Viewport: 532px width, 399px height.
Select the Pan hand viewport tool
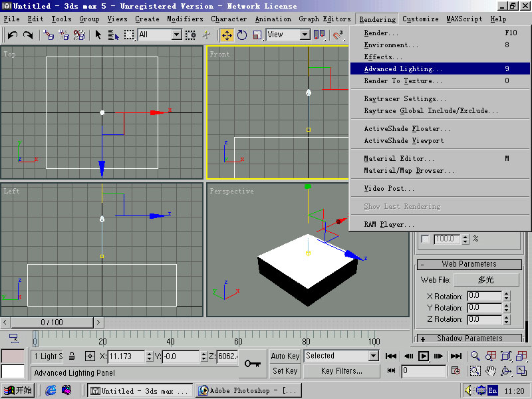click(x=491, y=371)
